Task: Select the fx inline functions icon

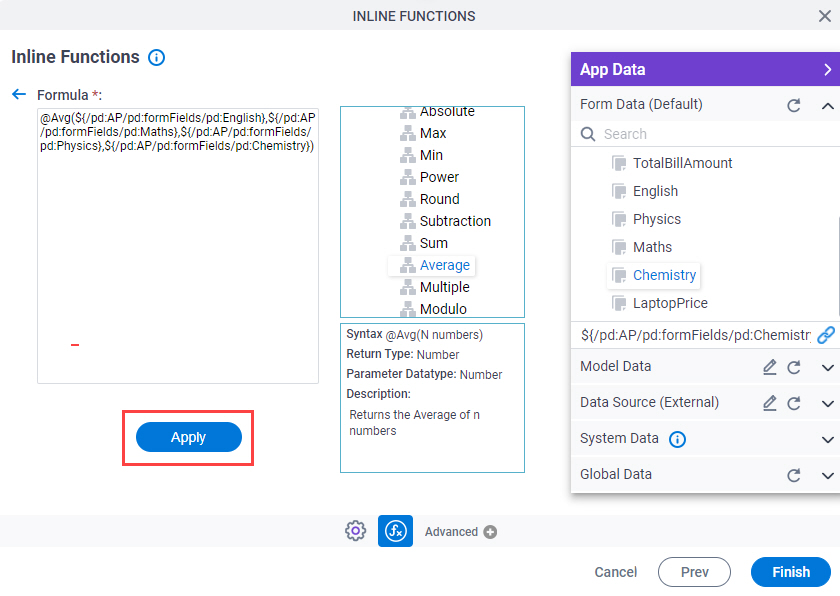Action: pyautogui.click(x=395, y=531)
